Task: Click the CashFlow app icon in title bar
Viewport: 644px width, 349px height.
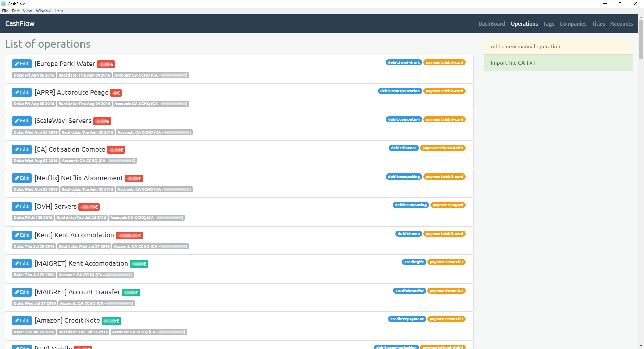Action: pyautogui.click(x=3, y=4)
